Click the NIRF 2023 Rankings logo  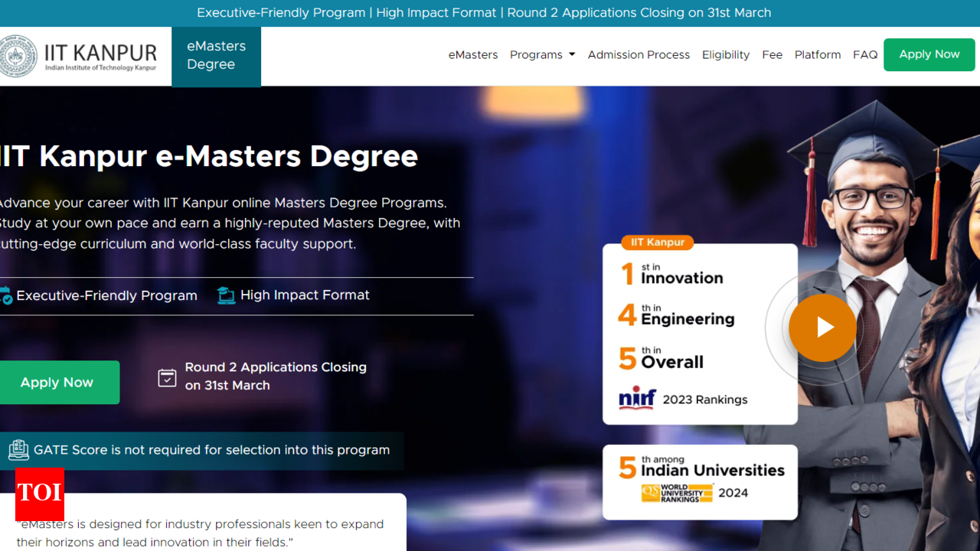pyautogui.click(x=637, y=399)
